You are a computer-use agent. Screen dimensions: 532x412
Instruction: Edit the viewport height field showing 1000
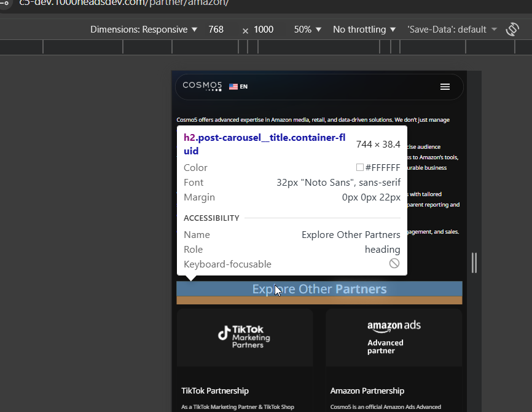point(264,30)
